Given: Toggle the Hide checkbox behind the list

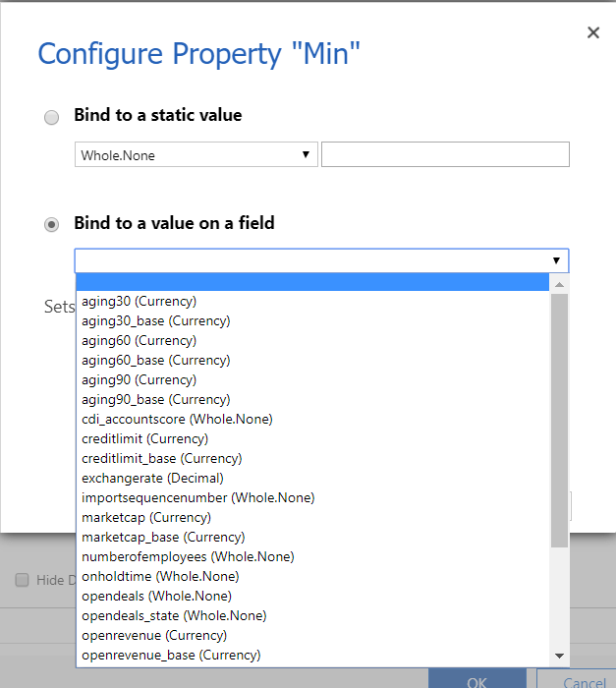Looking at the screenshot, I should pyautogui.click(x=22, y=580).
